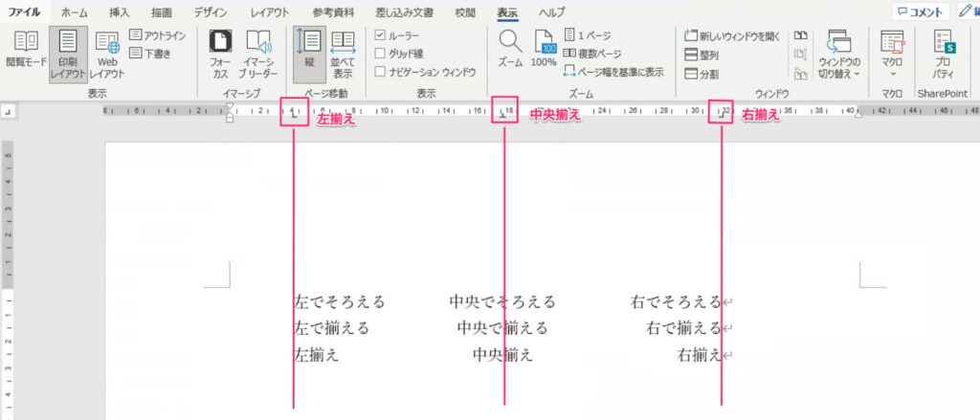Screen dimensions: 980x420
Task: Switch to the 描画 tab
Action: tap(162, 12)
